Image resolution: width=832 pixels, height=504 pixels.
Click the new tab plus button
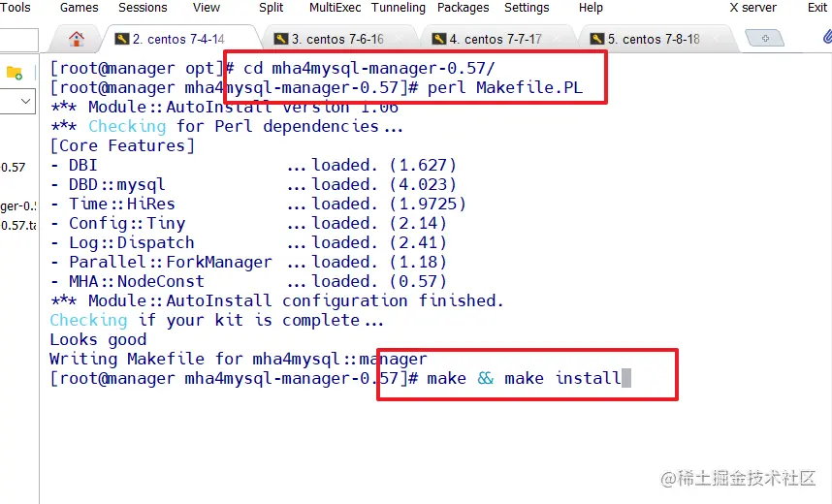click(x=765, y=38)
